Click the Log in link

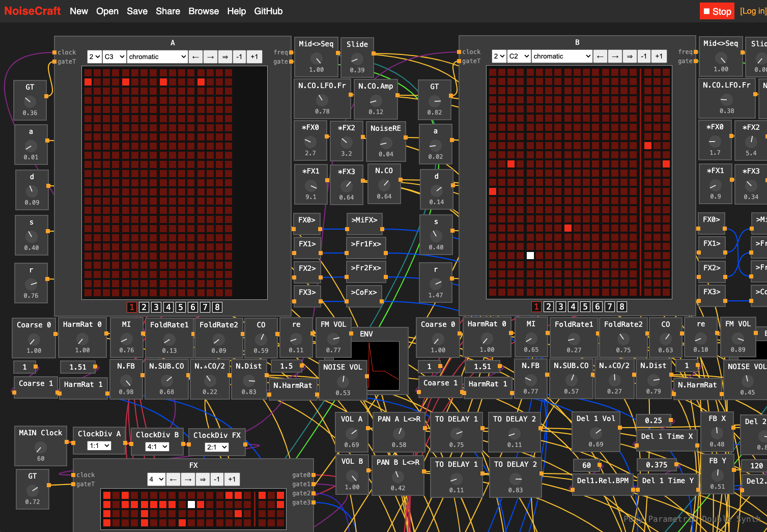point(753,11)
